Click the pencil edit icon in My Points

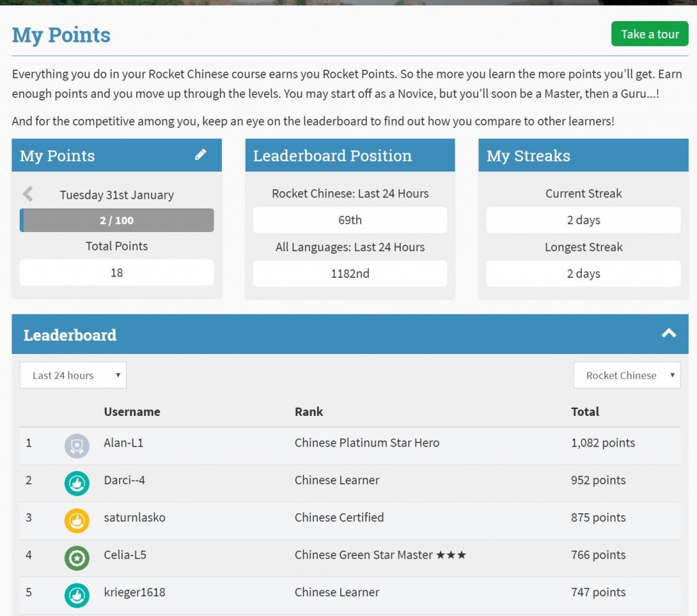[x=201, y=155]
